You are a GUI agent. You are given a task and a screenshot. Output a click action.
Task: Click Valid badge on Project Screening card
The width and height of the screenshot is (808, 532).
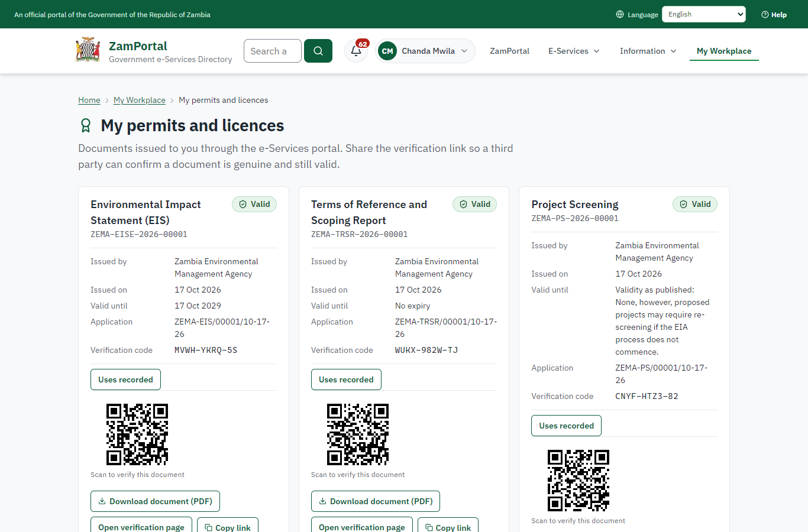(x=695, y=204)
